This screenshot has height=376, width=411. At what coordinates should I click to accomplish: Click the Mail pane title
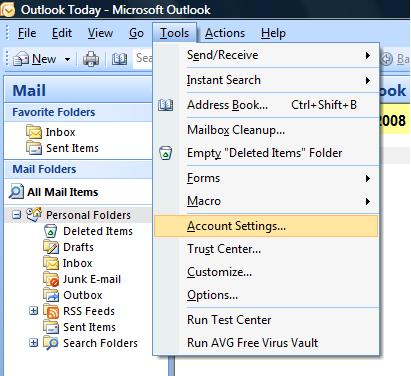click(x=29, y=91)
